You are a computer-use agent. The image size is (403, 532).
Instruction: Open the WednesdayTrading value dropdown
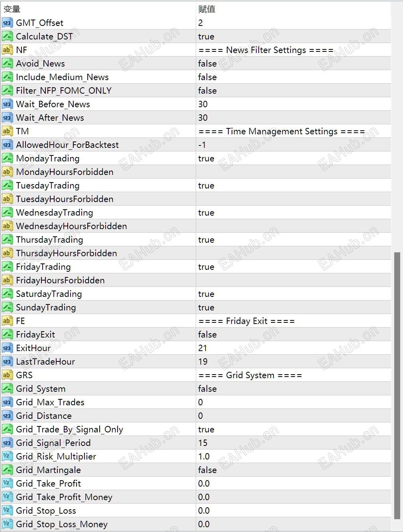point(293,212)
